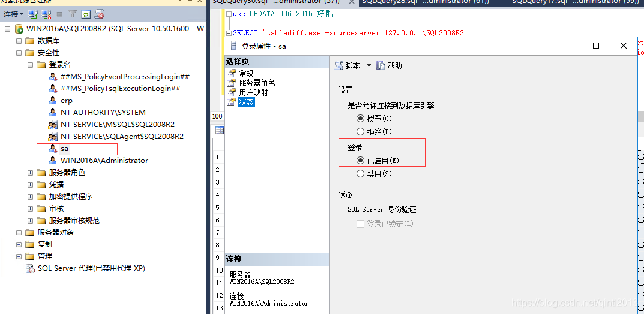Select 'SQL Server 代理(已禁用代理 XP)' node

click(x=91, y=268)
